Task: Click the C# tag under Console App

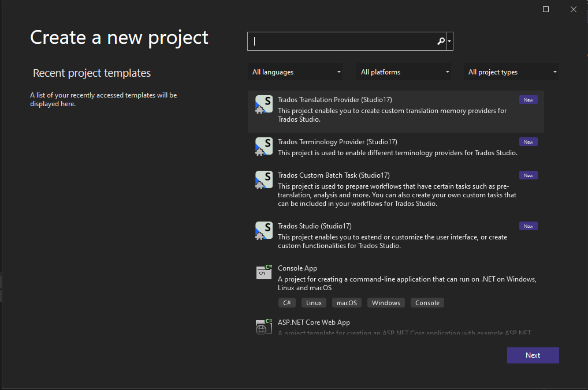Action: pos(286,303)
